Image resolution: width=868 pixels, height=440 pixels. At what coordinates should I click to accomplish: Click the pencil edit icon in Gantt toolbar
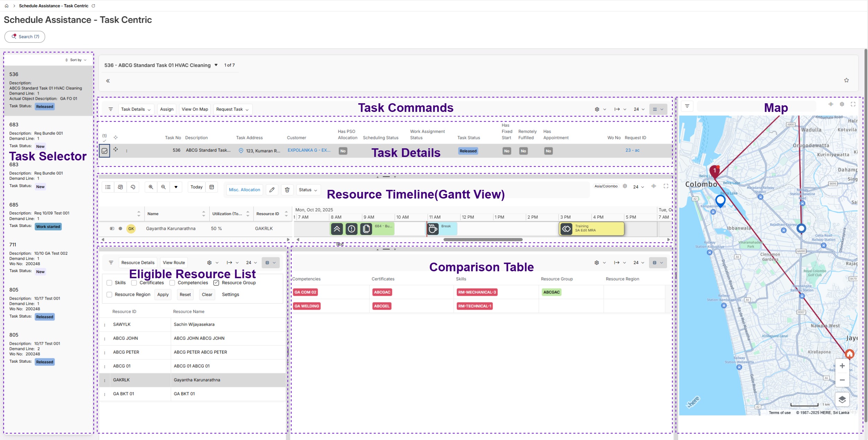272,190
